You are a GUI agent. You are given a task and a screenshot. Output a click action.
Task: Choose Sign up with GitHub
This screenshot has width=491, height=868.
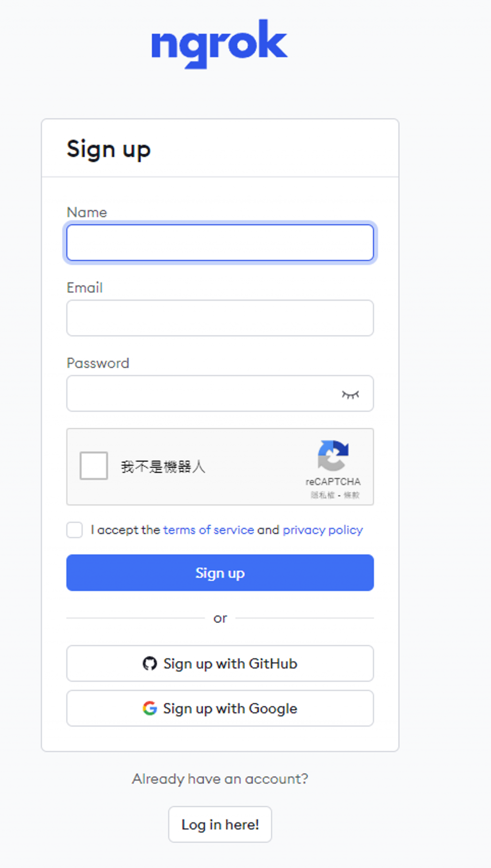tap(220, 663)
